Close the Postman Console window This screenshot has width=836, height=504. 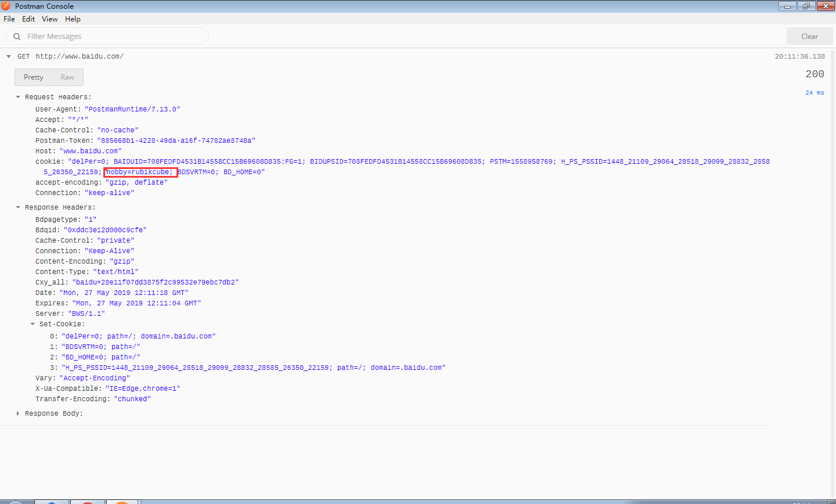(826, 6)
